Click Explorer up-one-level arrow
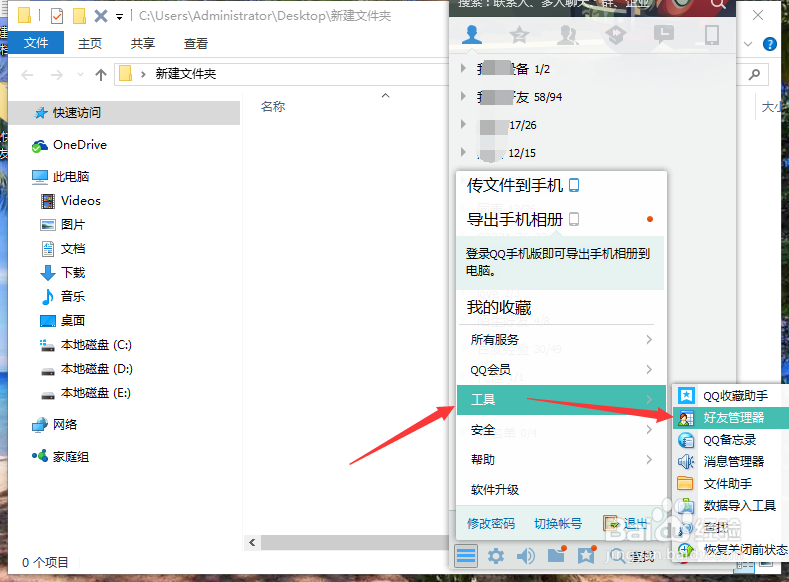This screenshot has width=789, height=582. point(101,75)
